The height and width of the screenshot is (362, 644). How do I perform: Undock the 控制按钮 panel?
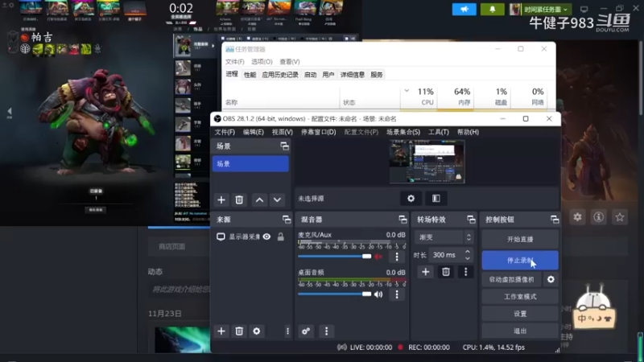coord(555,220)
